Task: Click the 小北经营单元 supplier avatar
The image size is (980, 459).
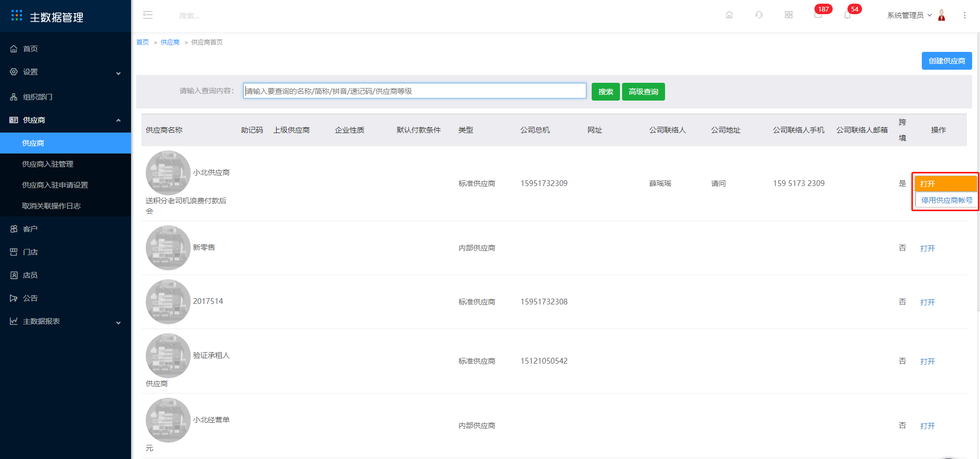Action: pyautogui.click(x=168, y=420)
